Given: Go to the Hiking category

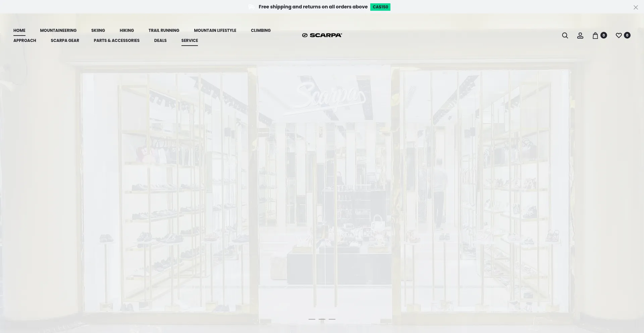Looking at the screenshot, I should pos(126,31).
